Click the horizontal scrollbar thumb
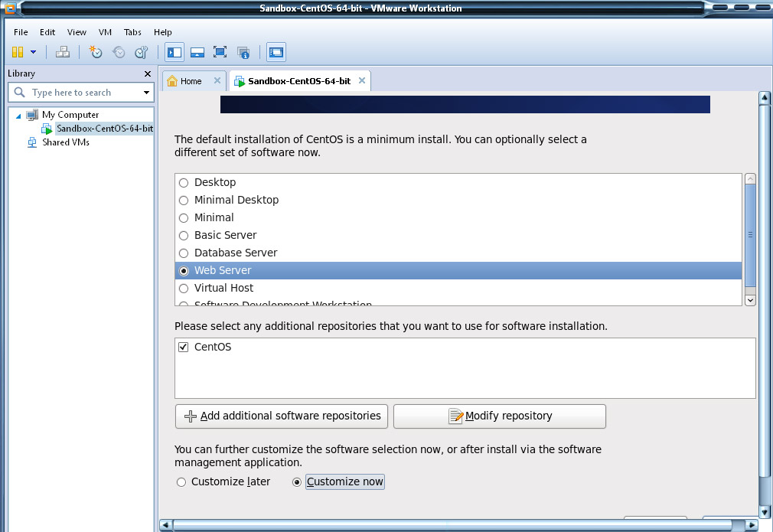This screenshot has height=532, width=773. (x=452, y=525)
